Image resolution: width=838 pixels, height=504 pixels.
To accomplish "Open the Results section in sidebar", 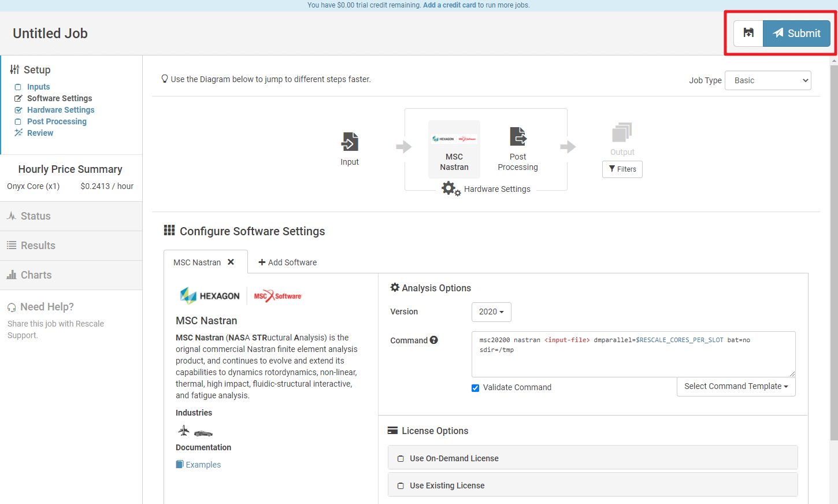I will 38,246.
